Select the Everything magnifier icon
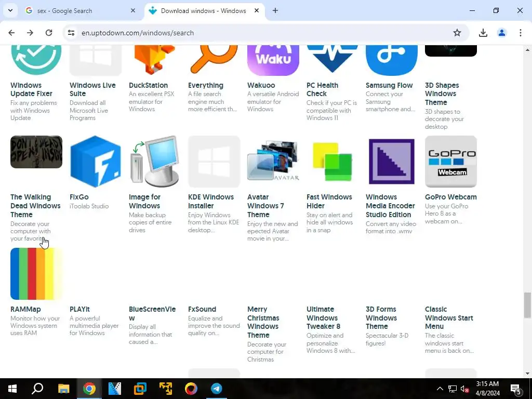The width and height of the screenshot is (532, 399). pos(214,60)
